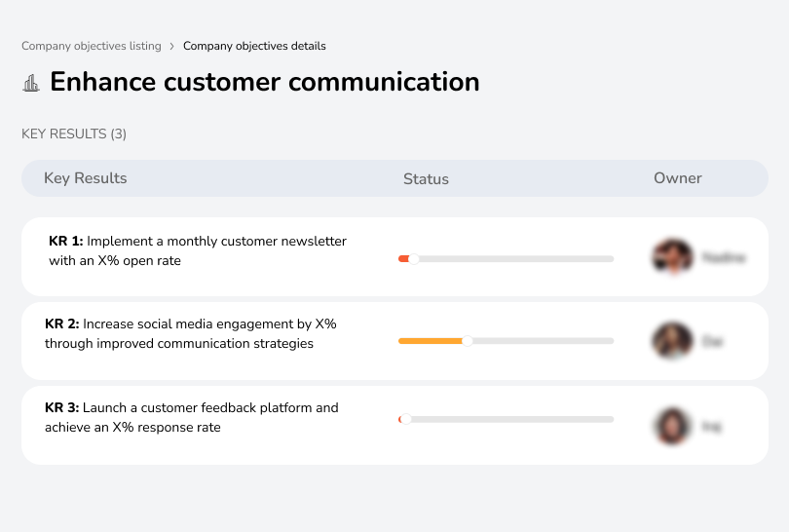
Task: Click the KR 2 owner avatar
Action: coord(673,341)
